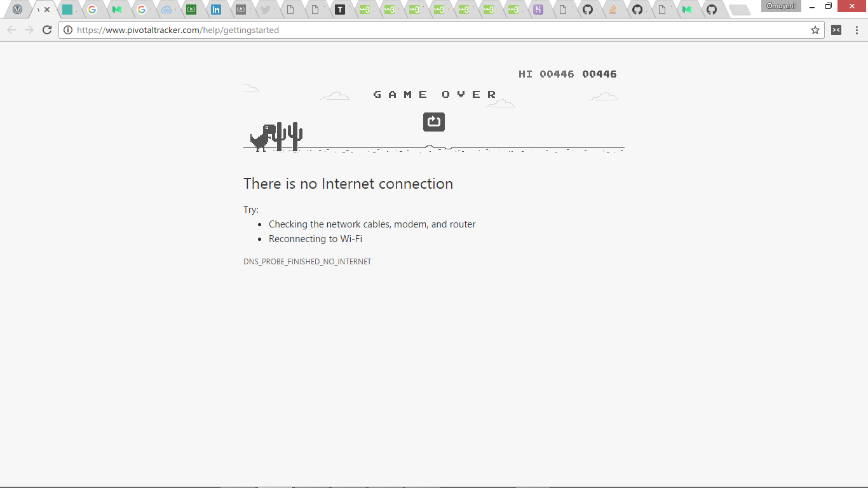This screenshot has height=488, width=868.
Task: Minimize the Chrome window
Action: (812, 6)
